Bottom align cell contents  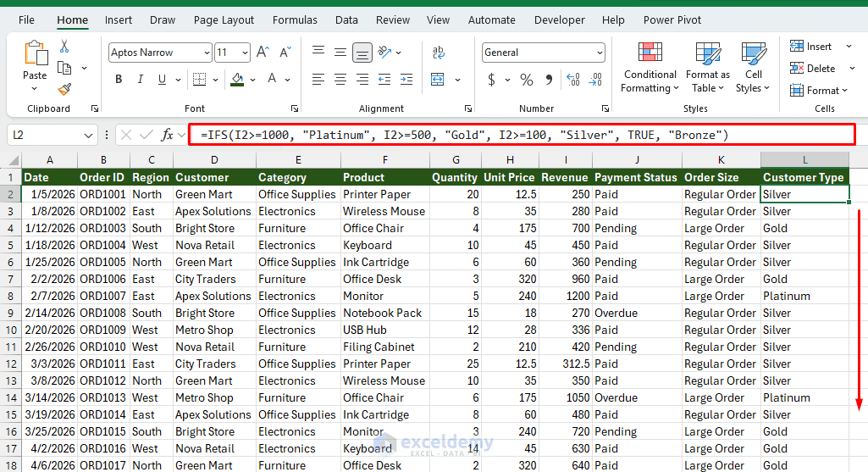(x=362, y=52)
